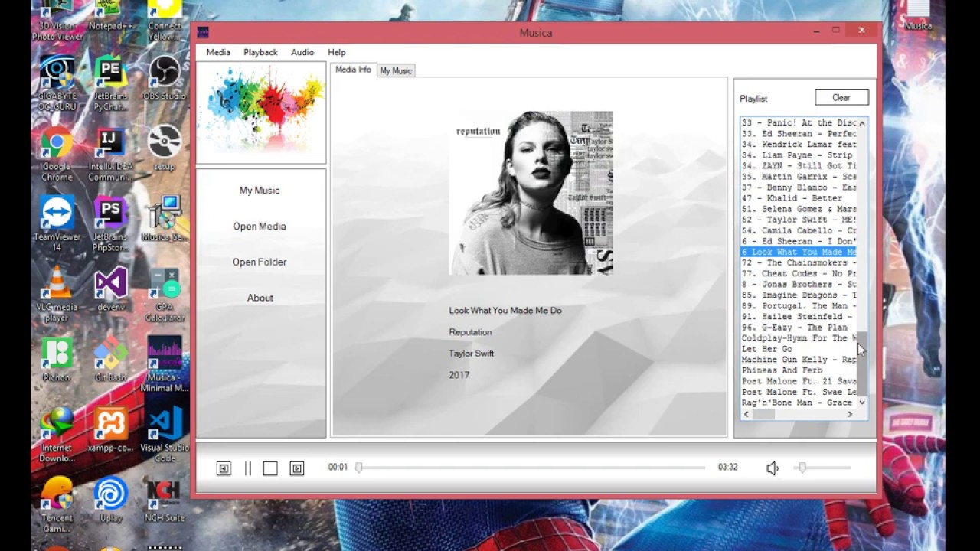Screen dimensions: 980x551
Task: Pause playback with the pause button
Action: (x=248, y=468)
